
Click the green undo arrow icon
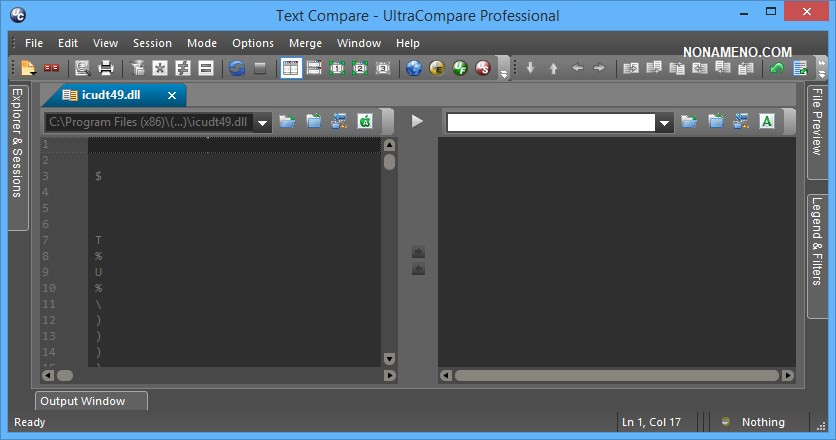(x=777, y=69)
